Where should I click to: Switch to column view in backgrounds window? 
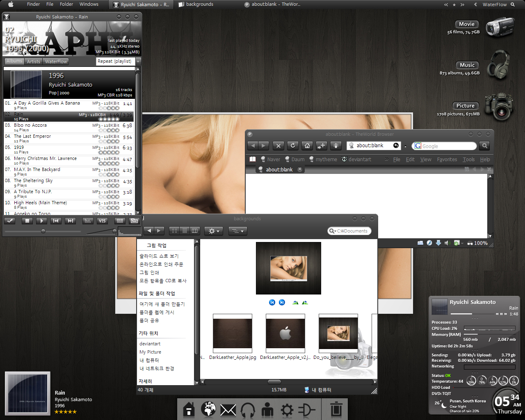point(195,231)
